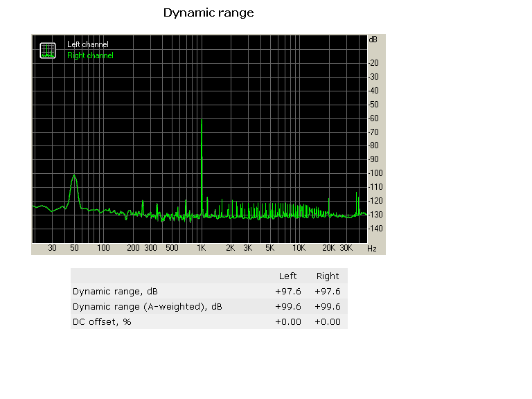Click the '10K' frequency axis label
532x399 pixels.
(299, 248)
